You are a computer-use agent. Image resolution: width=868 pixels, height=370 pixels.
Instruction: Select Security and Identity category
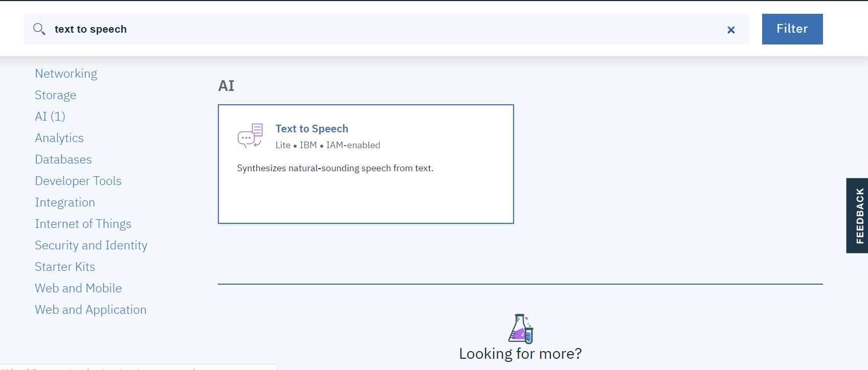pos(91,245)
